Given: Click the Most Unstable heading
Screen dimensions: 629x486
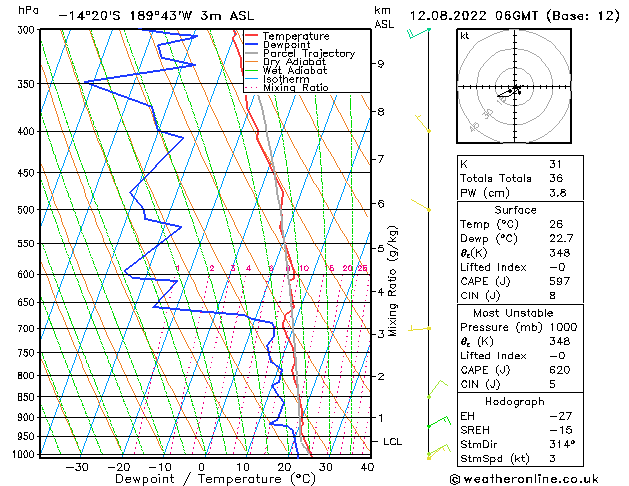Looking at the screenshot, I should point(513,313).
